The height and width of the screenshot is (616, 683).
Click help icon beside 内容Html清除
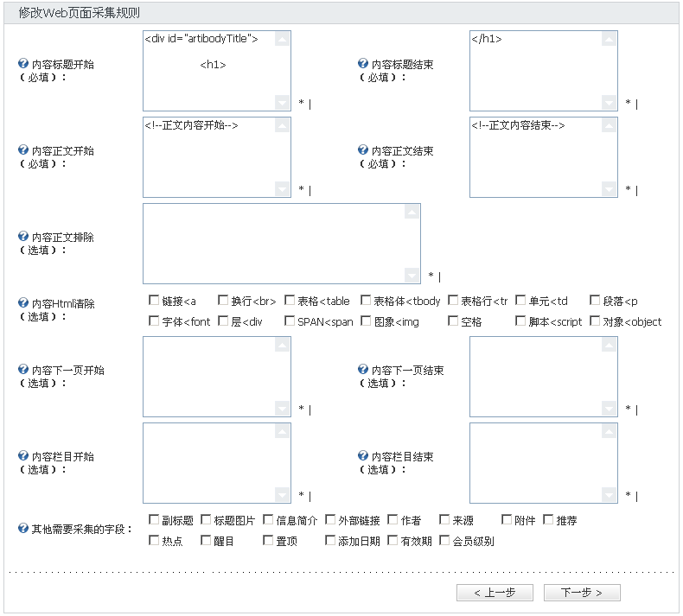[23, 302]
